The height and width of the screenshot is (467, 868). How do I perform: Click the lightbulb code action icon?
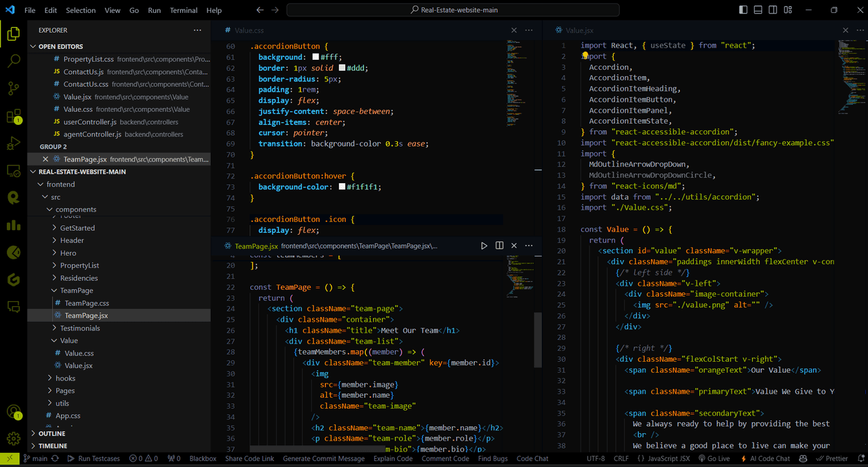pos(585,56)
